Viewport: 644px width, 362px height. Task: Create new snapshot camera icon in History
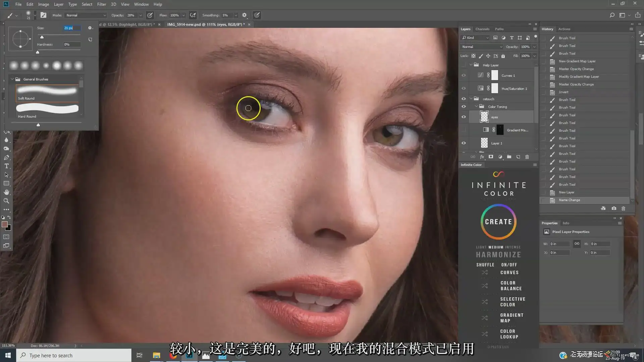(x=614, y=208)
